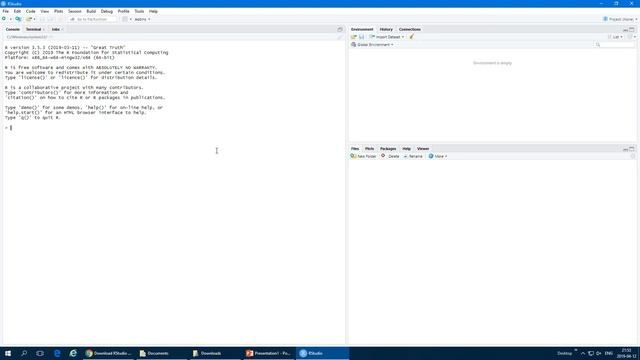Minimize the Environment pane
Viewport: 640px width, 360px height.
click(x=625, y=30)
